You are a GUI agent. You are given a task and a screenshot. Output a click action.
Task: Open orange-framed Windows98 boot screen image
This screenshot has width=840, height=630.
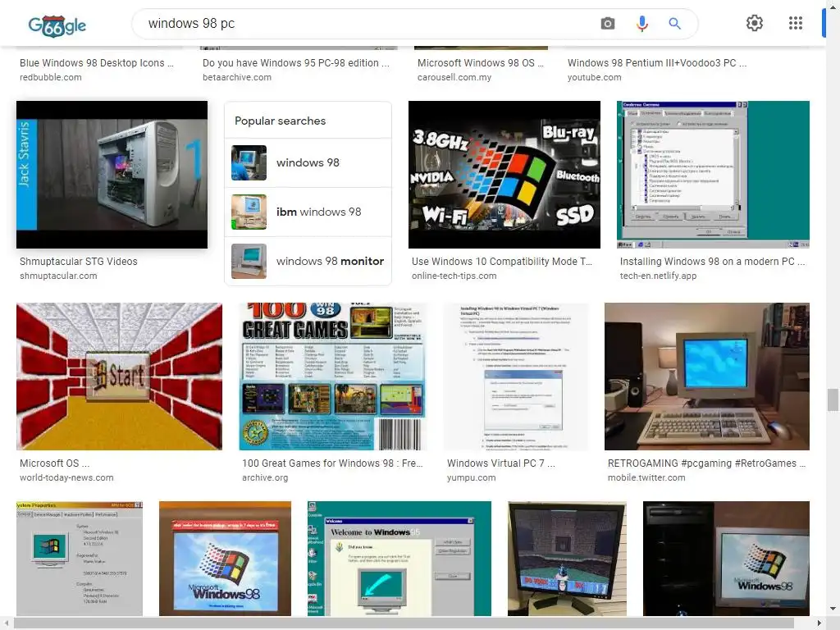click(225, 559)
